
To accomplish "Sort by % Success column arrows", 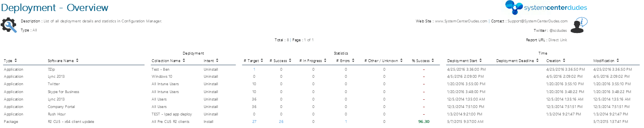I will [433, 60].
